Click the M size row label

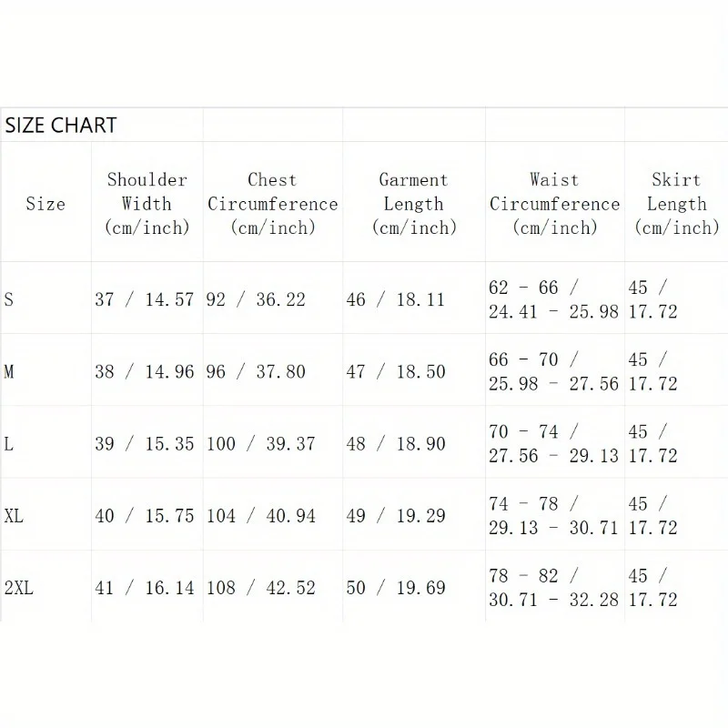click(9, 371)
